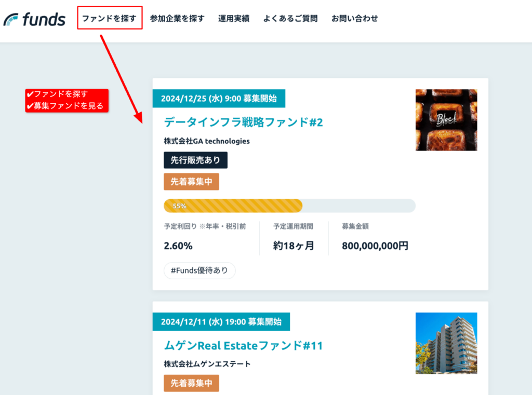Open the 参加企業を探す menu item
Viewport: 532px width, 395px height.
point(177,19)
